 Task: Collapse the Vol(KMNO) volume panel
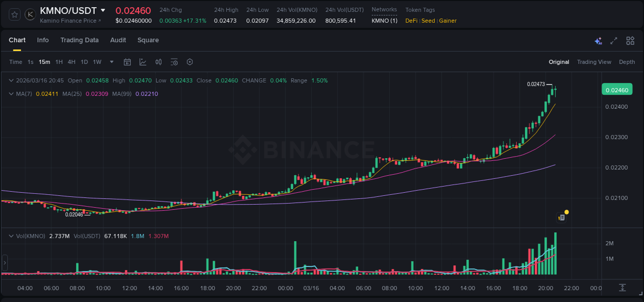pyautogui.click(x=11, y=234)
